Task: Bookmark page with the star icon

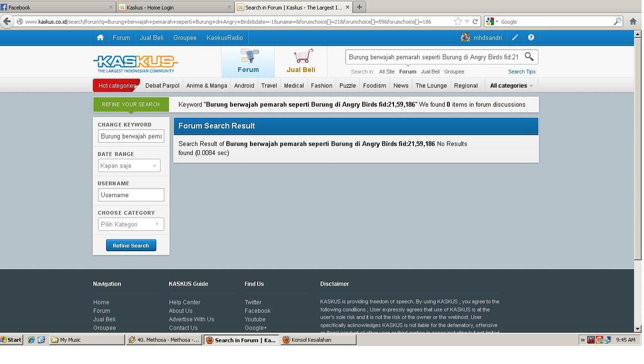Action: click(457, 22)
